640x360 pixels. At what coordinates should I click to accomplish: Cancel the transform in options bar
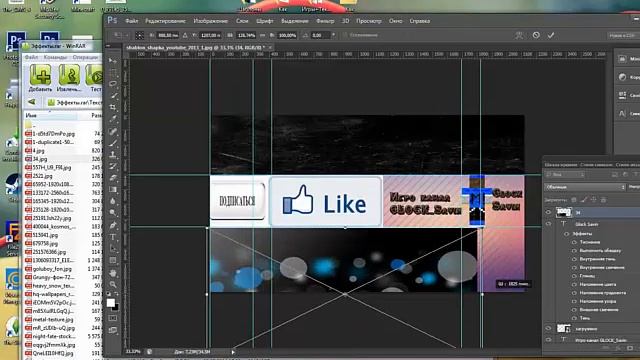pyautogui.click(x=536, y=35)
